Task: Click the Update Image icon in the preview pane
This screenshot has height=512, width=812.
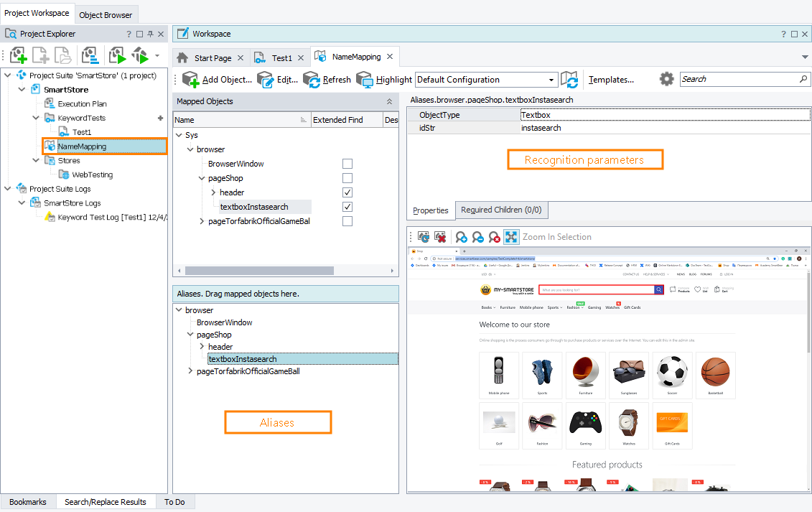Action: tap(424, 236)
